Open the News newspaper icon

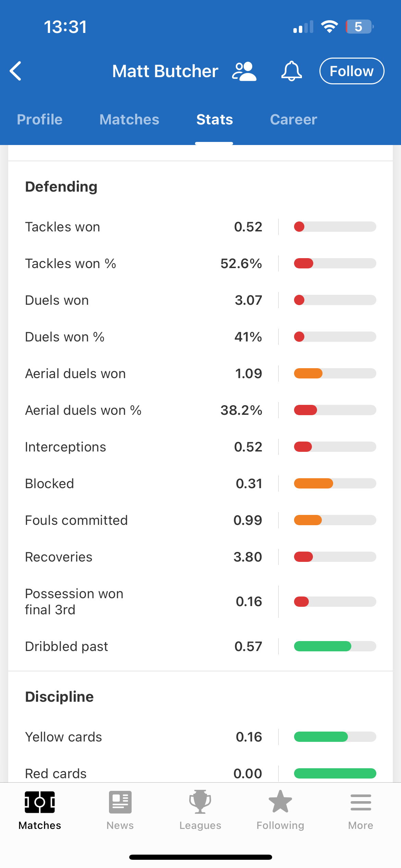[120, 810]
